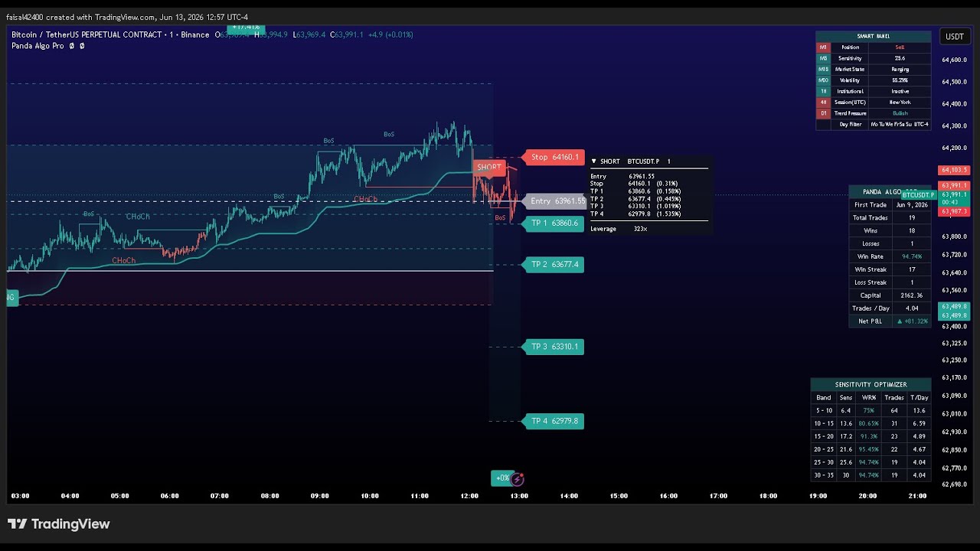This screenshot has height=551, width=980.
Task: Click the First Trade date 'Jun 9, 2026'
Action: 912,205
